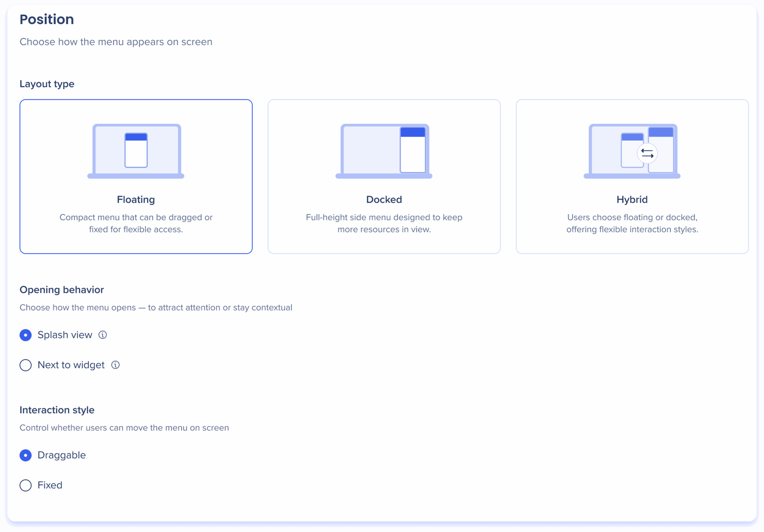Select the Splash view radio button
This screenshot has height=532, width=764.
click(26, 335)
